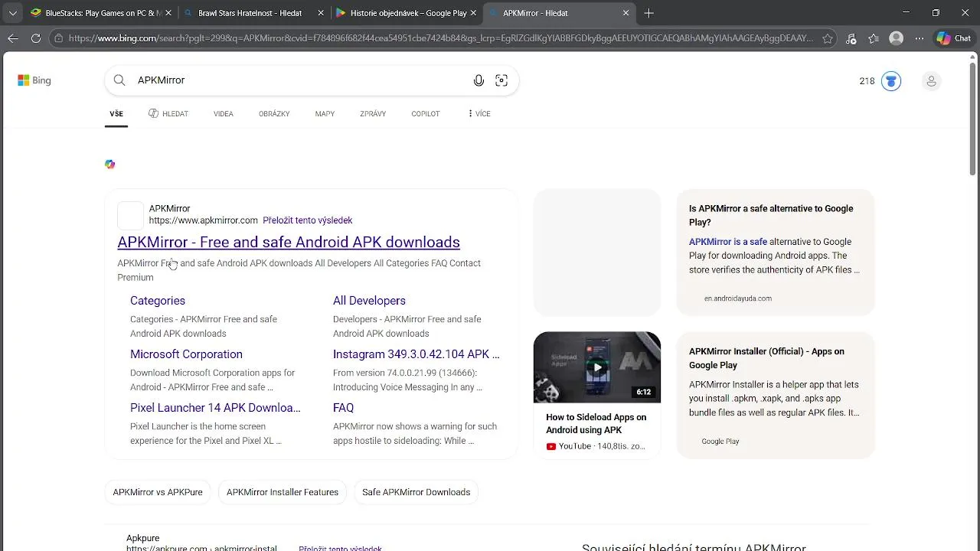
Task: Expand the VÍCE menu
Action: point(479,114)
